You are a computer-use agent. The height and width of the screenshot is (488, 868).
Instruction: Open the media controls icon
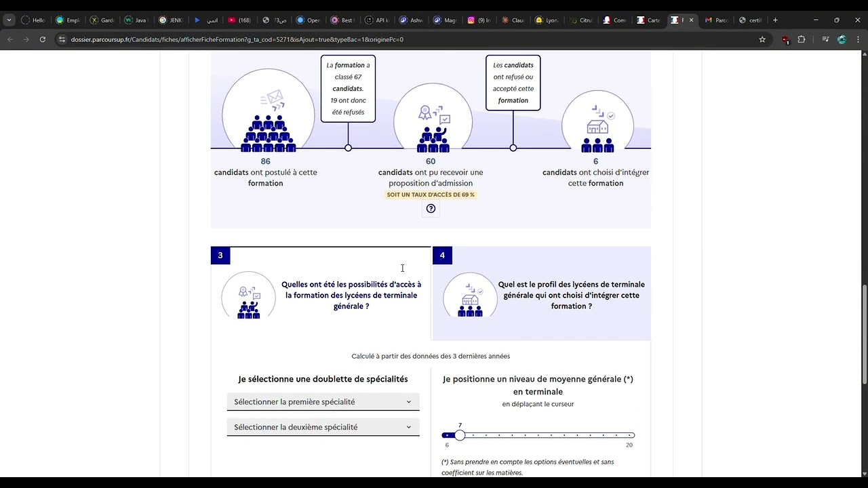click(x=825, y=39)
